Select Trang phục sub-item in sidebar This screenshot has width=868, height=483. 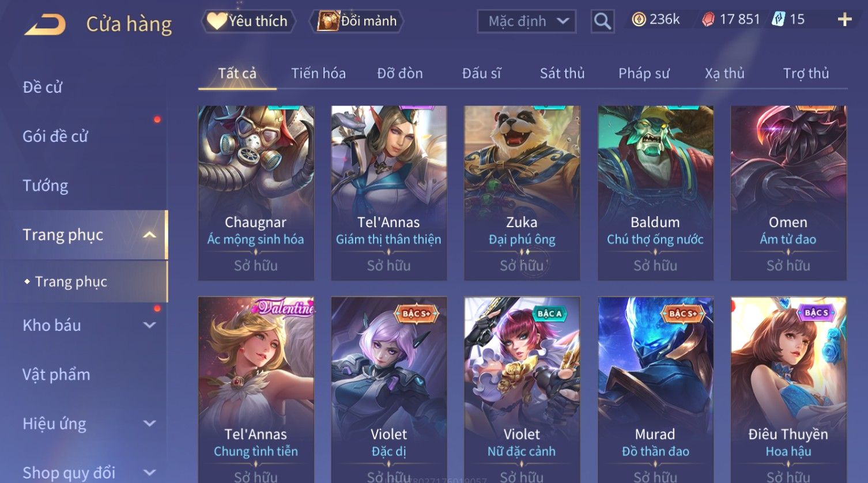point(71,282)
